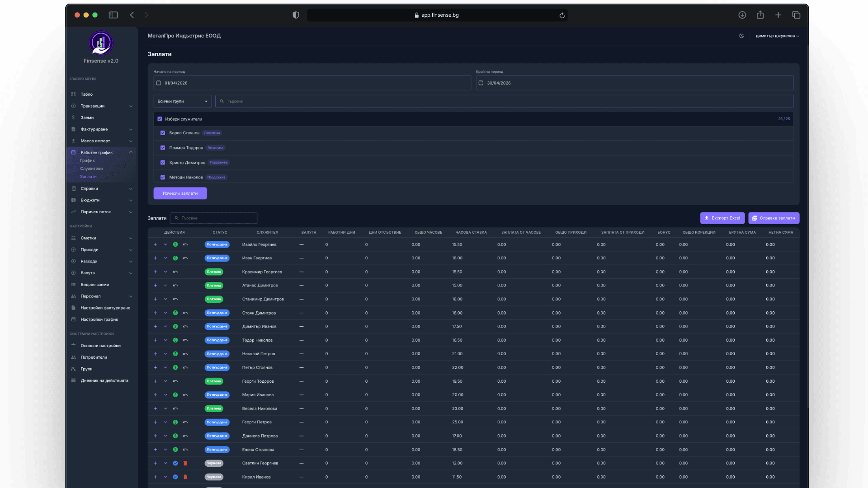The width and height of the screenshot is (868, 488).
Task: Click plus icon in Мария Иванова row
Action: click(x=156, y=395)
